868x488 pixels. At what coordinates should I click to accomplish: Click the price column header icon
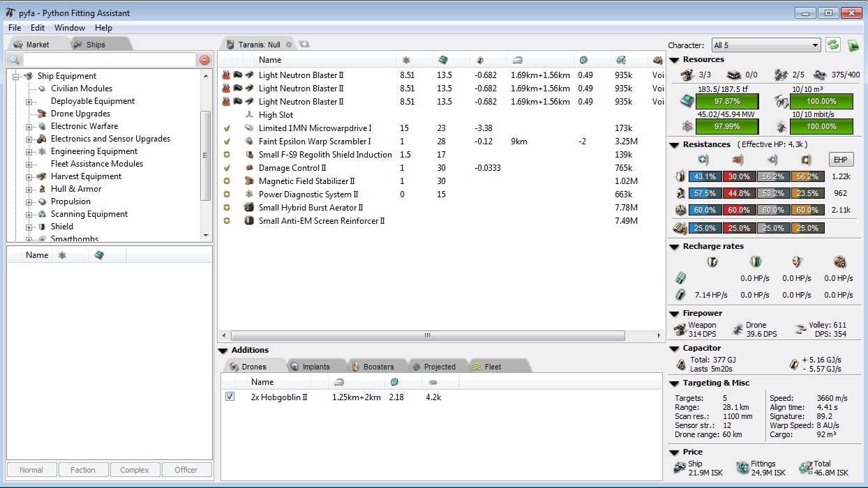tap(620, 60)
